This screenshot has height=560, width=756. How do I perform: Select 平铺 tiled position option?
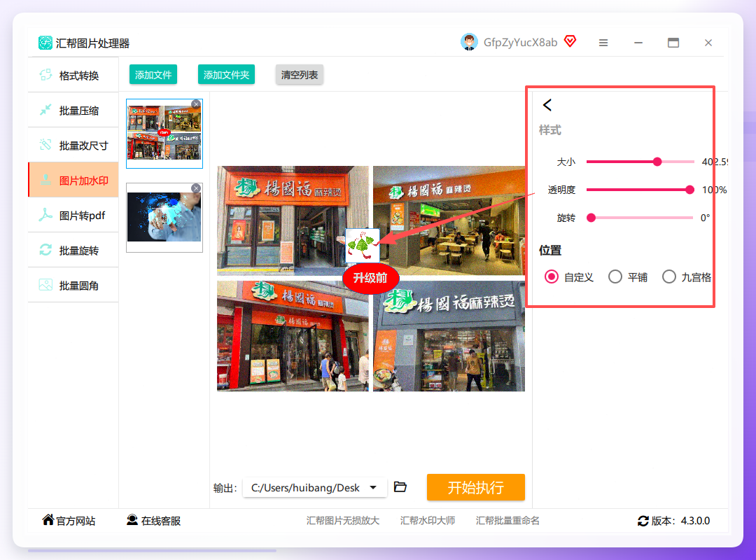615,277
